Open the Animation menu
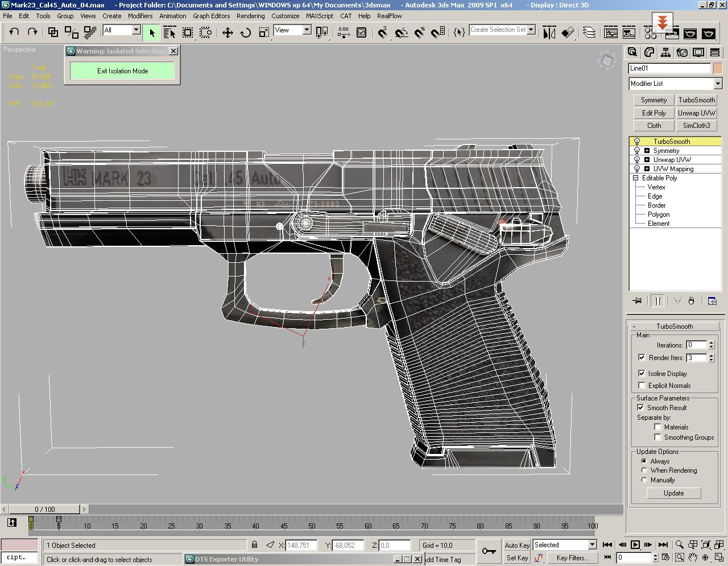Viewport: 728px width, 566px height. pos(172,16)
